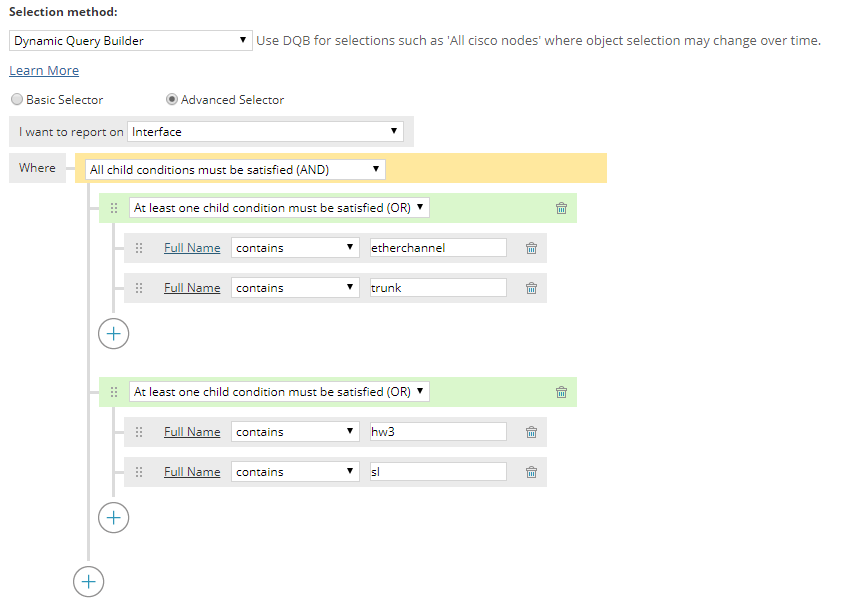Add new child to AND group
Viewport: 842px width, 607px height.
[89, 581]
